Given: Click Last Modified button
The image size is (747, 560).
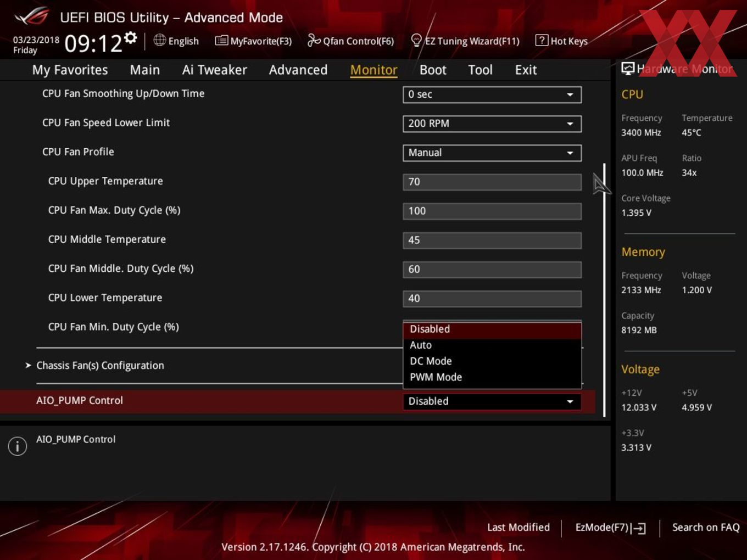Looking at the screenshot, I should [519, 528].
